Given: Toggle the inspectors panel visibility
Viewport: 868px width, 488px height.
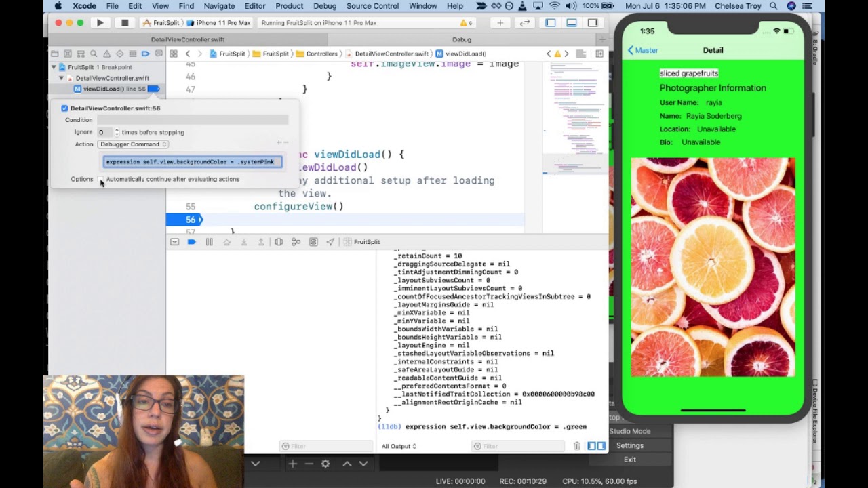Looking at the screenshot, I should tap(593, 23).
